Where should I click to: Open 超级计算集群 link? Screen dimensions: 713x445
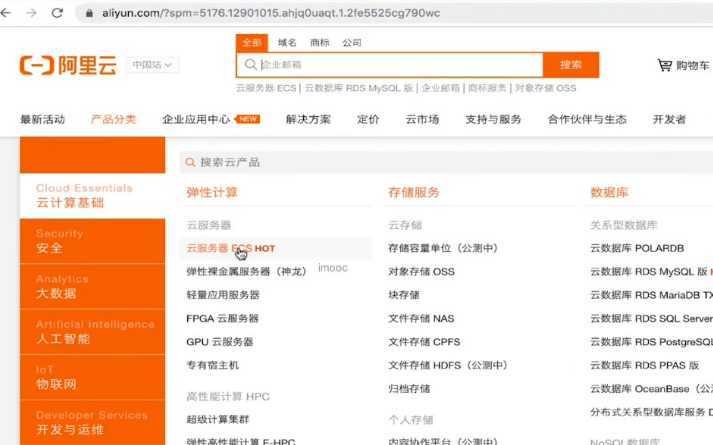(x=218, y=420)
